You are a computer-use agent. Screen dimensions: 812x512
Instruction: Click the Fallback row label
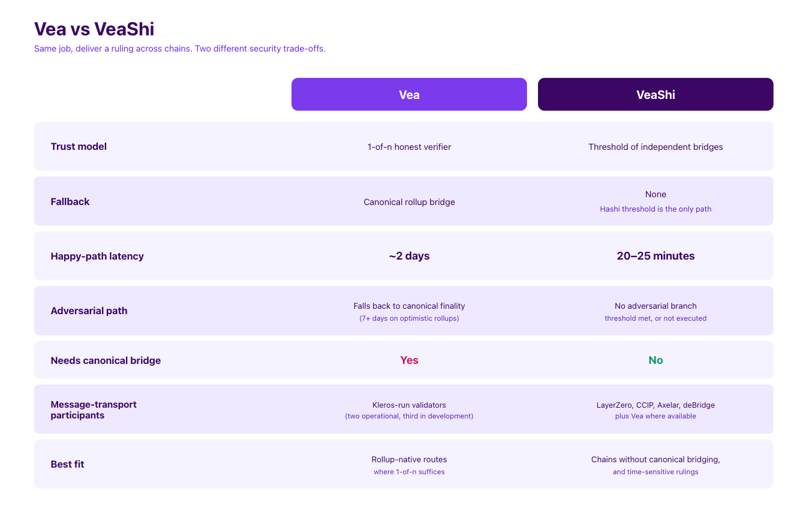click(70, 201)
